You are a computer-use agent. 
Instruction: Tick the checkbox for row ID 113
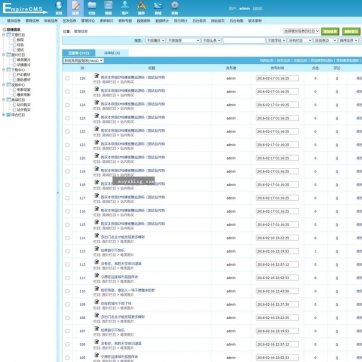coord(68,251)
